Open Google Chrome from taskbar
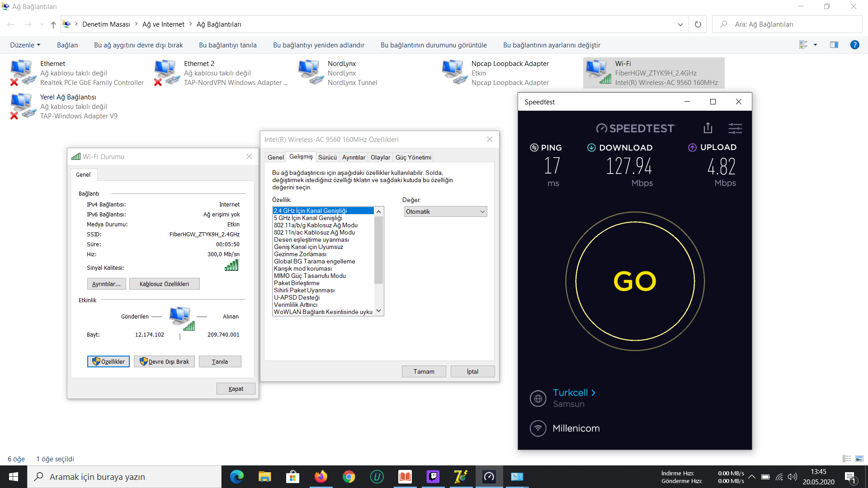 tap(349, 477)
